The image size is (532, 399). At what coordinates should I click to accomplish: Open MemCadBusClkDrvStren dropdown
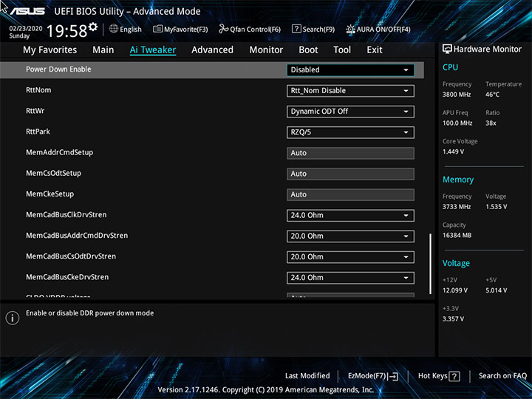click(350, 216)
